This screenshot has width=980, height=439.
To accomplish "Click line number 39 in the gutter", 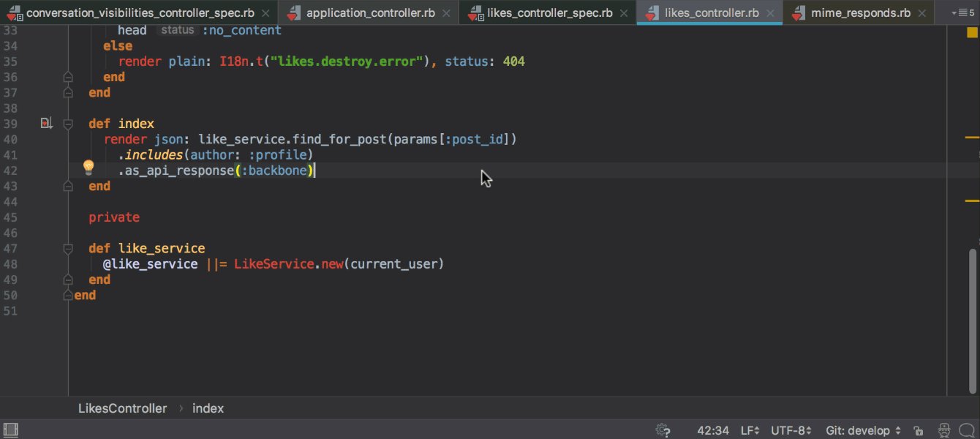I will click(x=10, y=124).
